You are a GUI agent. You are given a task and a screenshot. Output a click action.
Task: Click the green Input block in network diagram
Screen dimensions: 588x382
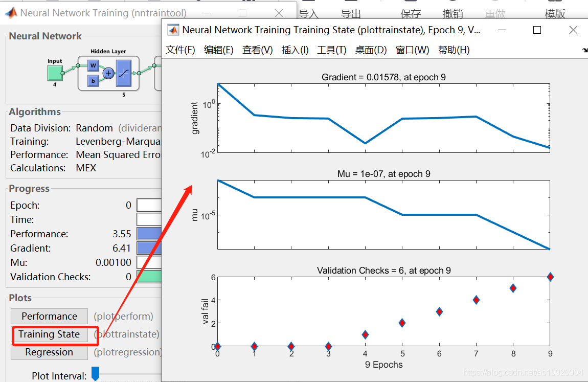55,73
